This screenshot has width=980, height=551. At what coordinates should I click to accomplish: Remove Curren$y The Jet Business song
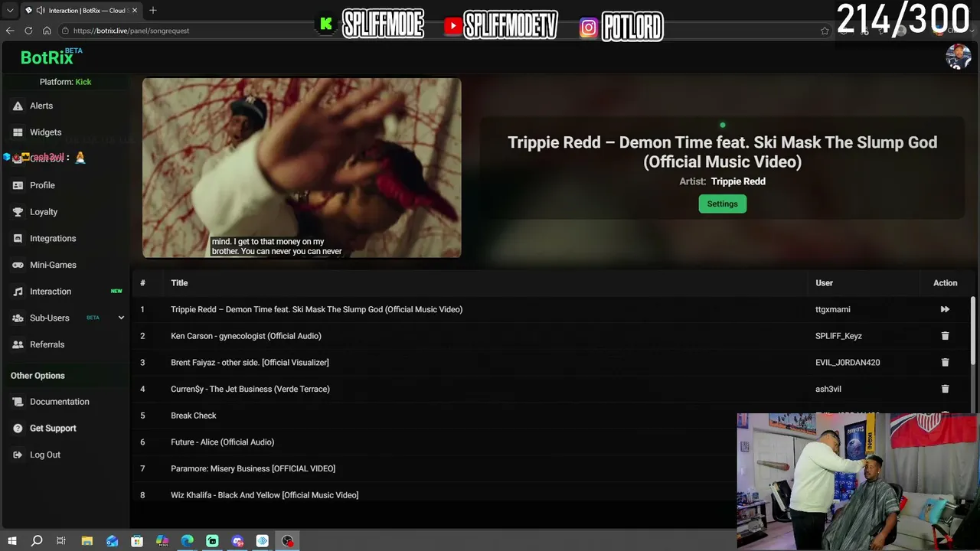click(x=945, y=389)
